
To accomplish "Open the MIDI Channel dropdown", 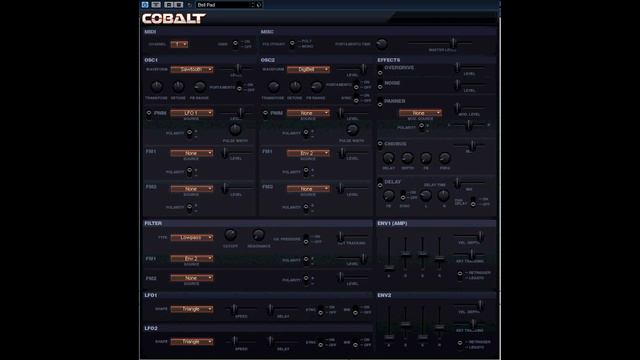I will 179,44.
